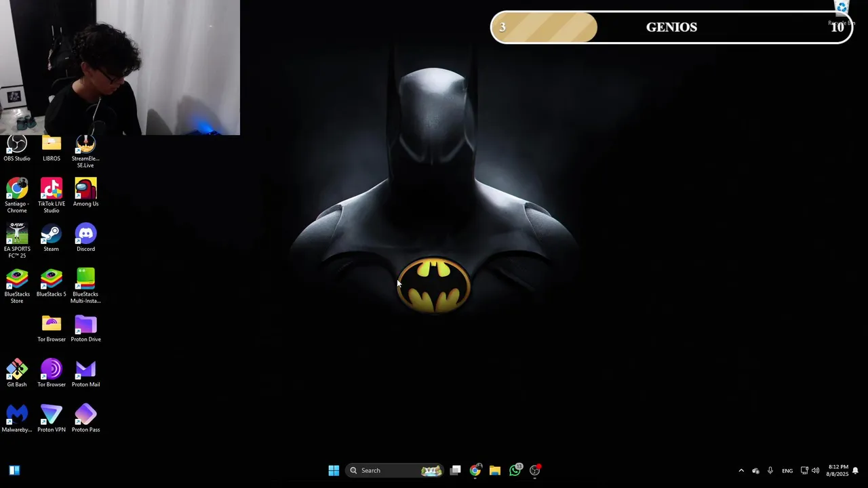Open the clock showing 8:12 PM

[x=838, y=470]
